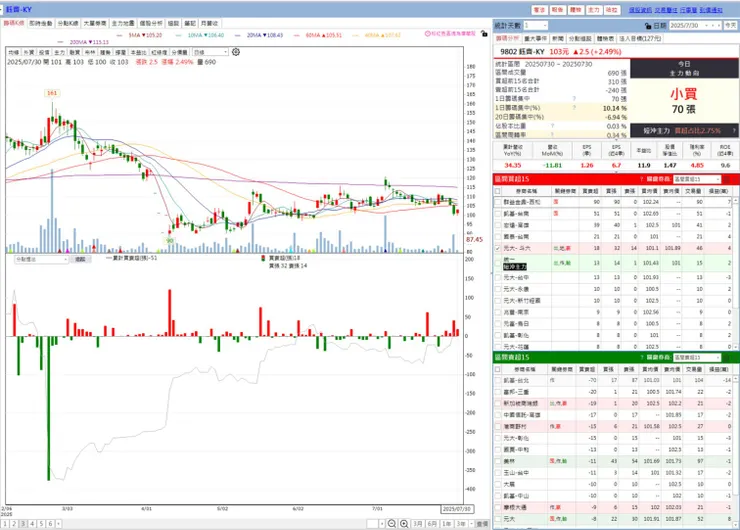
Task: Toggle 投信 indicator on chart toolbar
Action: pos(44,52)
